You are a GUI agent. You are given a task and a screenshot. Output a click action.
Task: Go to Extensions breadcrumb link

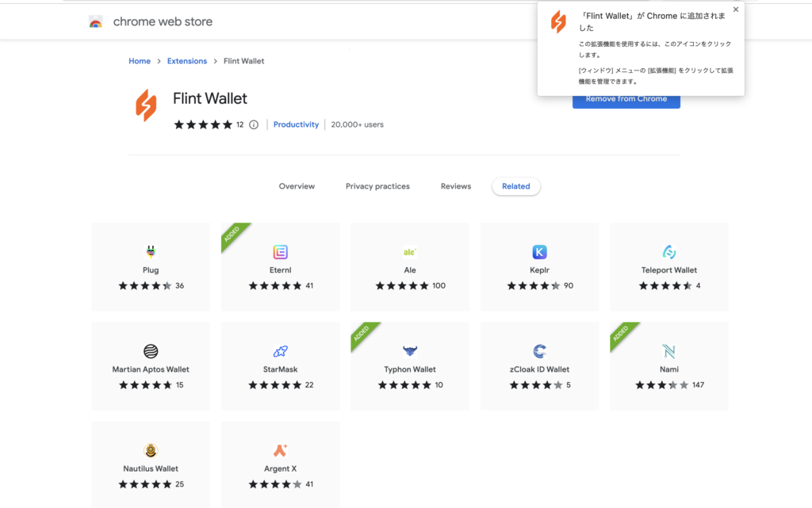(x=187, y=61)
